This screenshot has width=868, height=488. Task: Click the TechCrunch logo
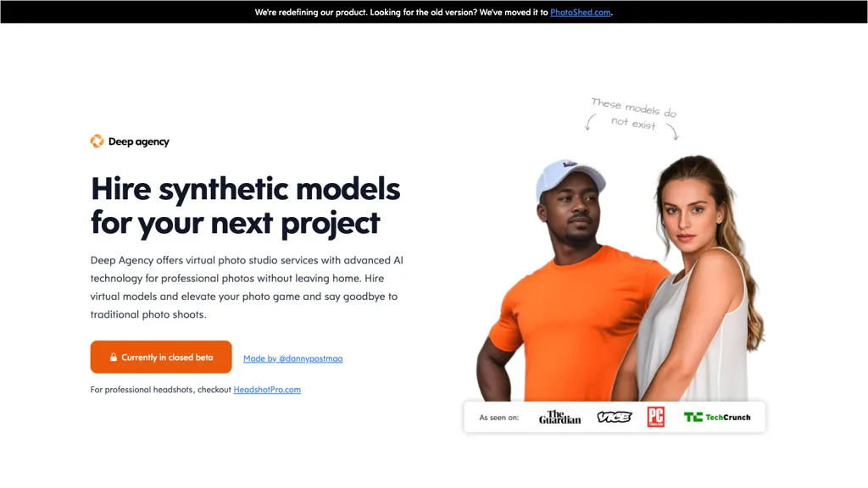[717, 417]
